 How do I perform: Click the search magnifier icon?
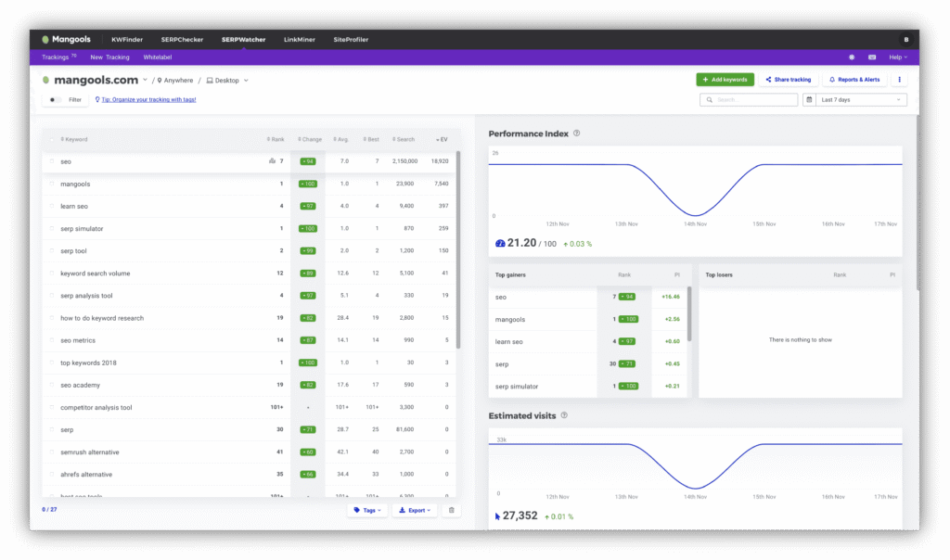pyautogui.click(x=710, y=100)
